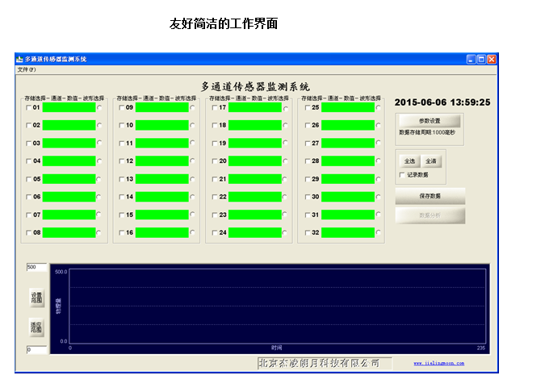Click inside the dark waveform chart area
The width and height of the screenshot is (545, 392).
(276, 307)
